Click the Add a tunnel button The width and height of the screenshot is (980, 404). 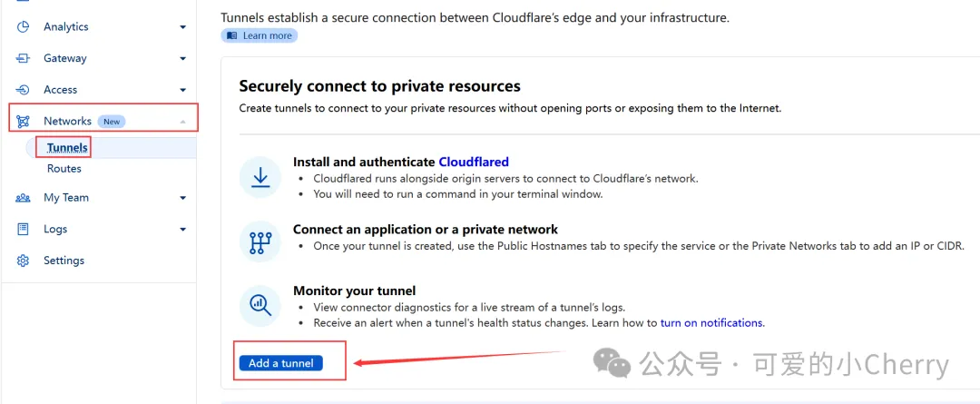pyautogui.click(x=280, y=363)
